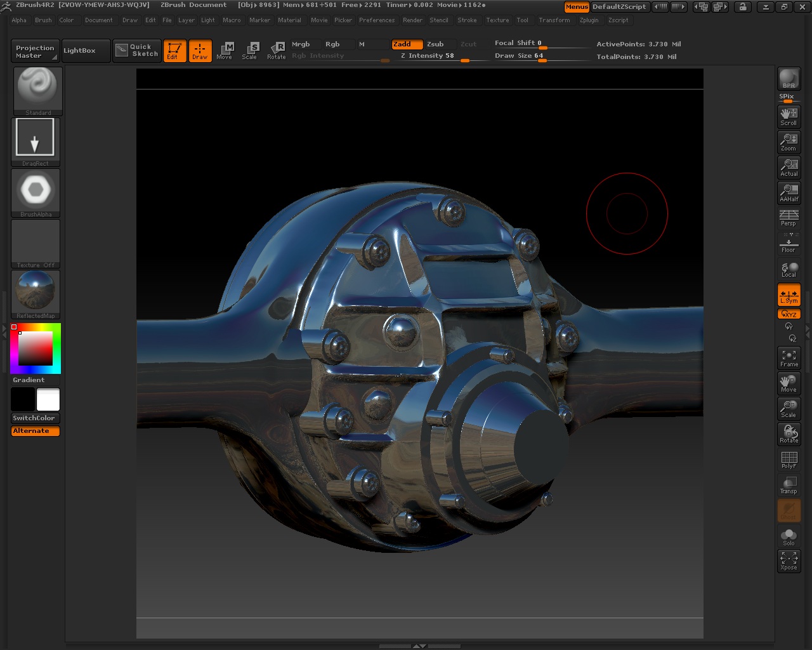
Task: Open the Tool menu
Action: pos(523,20)
